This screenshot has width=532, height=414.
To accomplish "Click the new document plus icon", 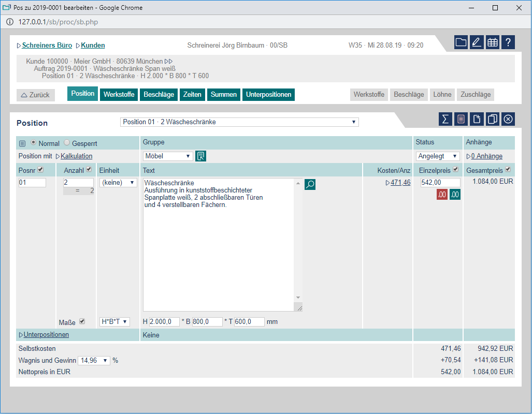I will [x=477, y=119].
